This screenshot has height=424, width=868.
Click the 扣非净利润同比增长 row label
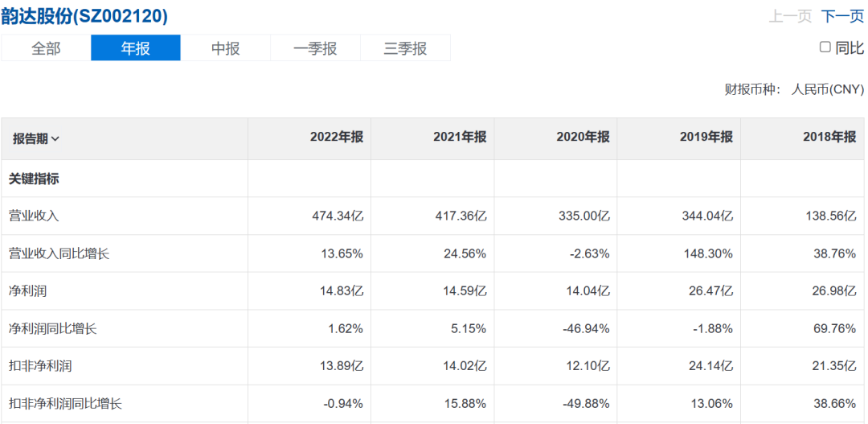click(x=64, y=404)
